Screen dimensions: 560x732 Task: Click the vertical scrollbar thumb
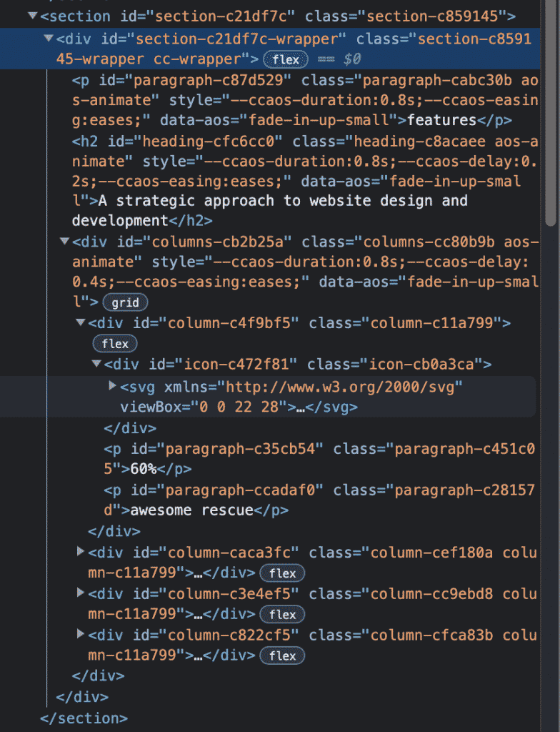click(x=551, y=112)
